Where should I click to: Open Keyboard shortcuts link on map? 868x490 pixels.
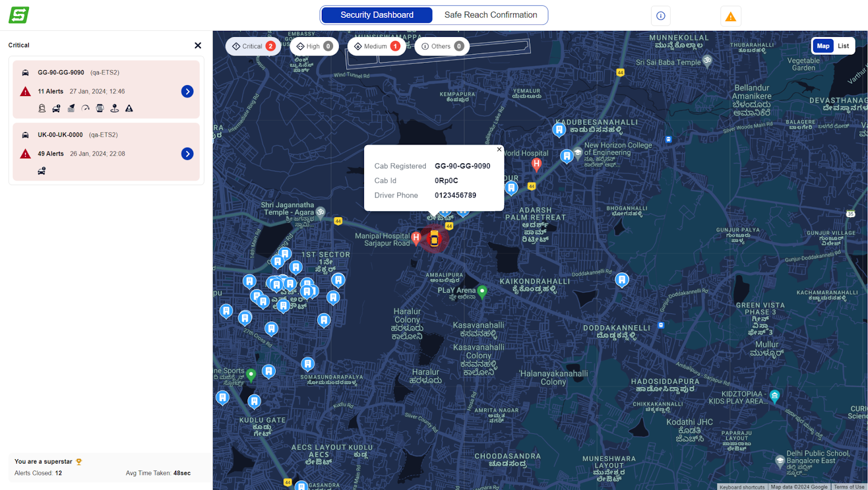742,487
